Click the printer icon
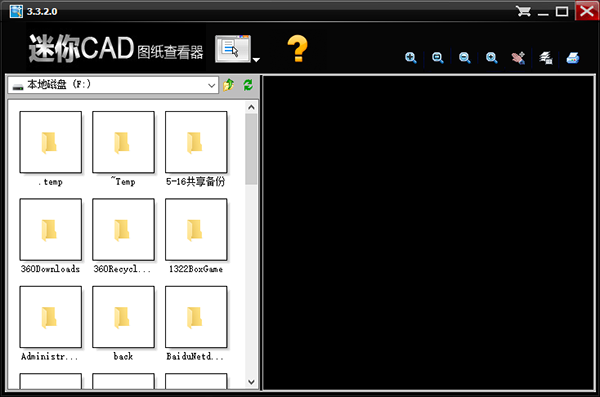Screen dimensions: 600x397 (573, 58)
